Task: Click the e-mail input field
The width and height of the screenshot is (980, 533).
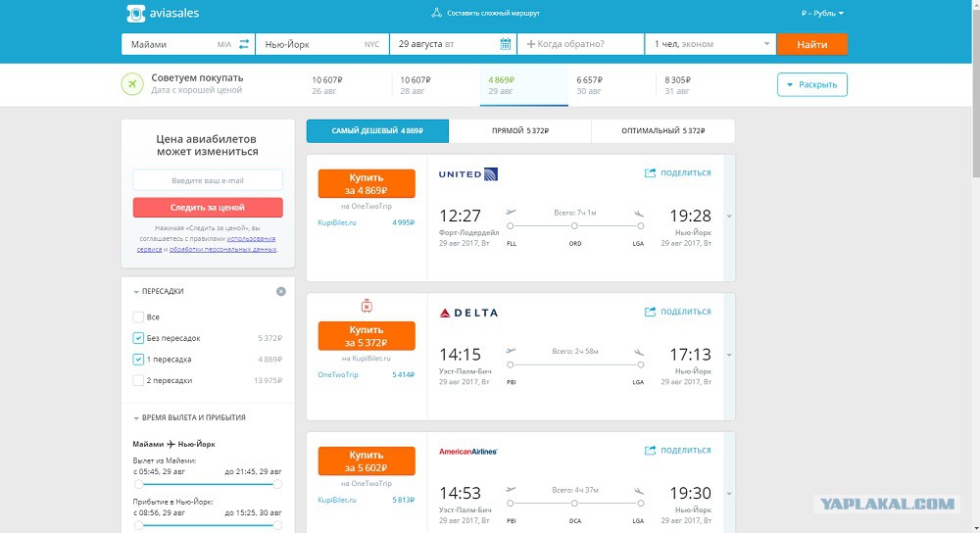Action: 208,180
